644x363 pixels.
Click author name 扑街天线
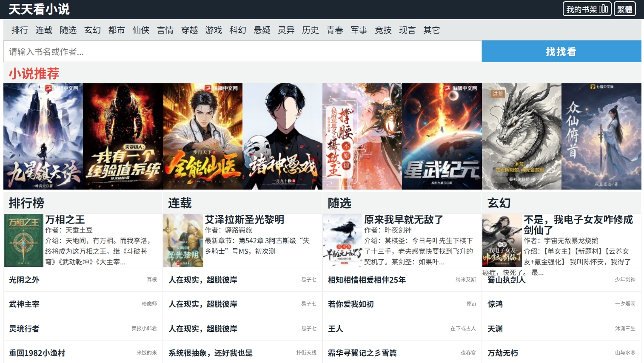pyautogui.click(x=306, y=353)
